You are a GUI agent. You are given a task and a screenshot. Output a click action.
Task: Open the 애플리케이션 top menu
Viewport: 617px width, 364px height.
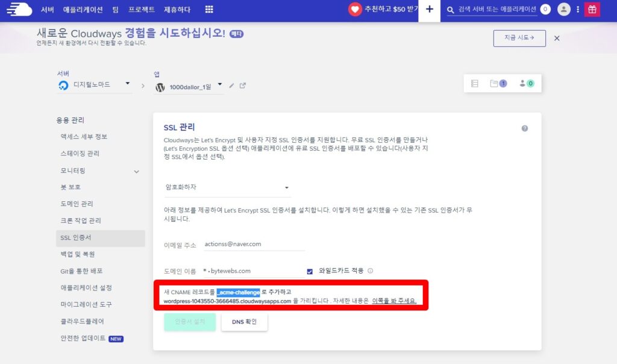tap(83, 9)
